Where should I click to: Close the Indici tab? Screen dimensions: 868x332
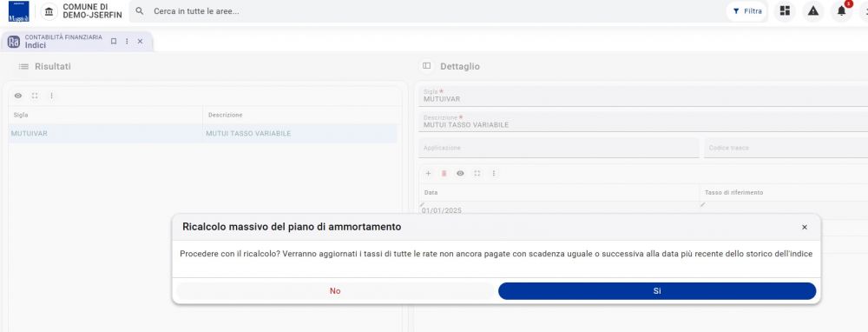(140, 41)
